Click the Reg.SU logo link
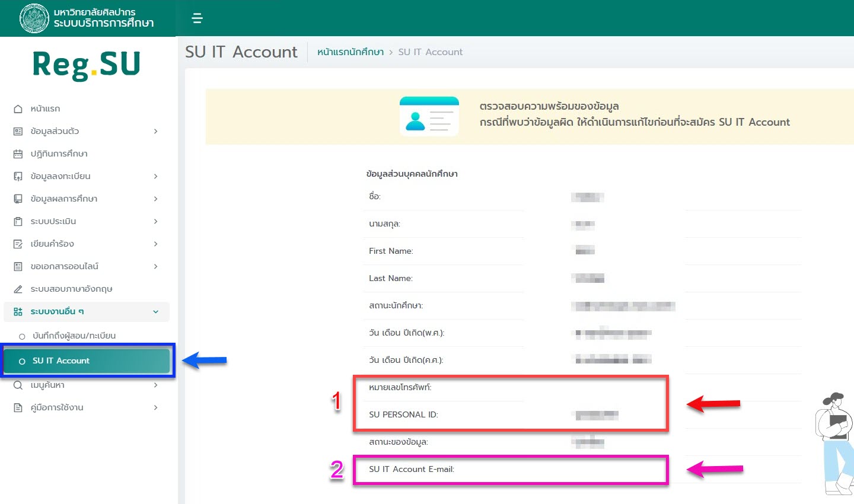This screenshot has width=854, height=504. click(87, 65)
